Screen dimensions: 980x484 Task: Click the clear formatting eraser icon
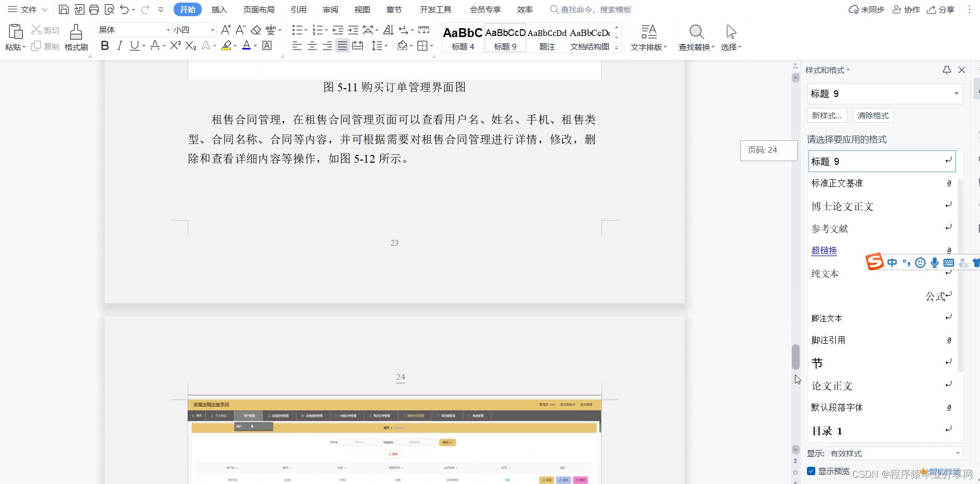click(x=256, y=30)
